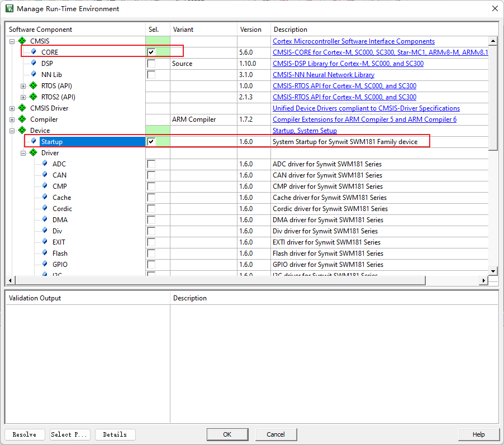The image size is (504, 445).
Task: Expand the CMSIS Driver tree node
Action: [x=12, y=108]
